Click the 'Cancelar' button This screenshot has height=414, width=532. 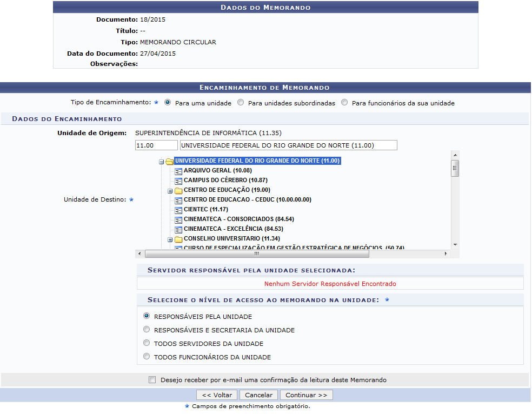[258, 395]
